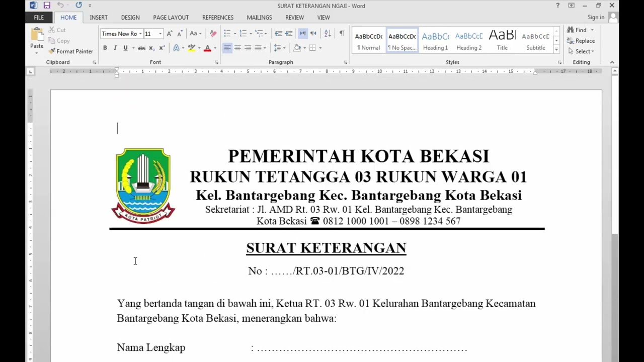Apply Text Effects and Typography icon
Viewport: 644px width, 362px height.
point(176,48)
